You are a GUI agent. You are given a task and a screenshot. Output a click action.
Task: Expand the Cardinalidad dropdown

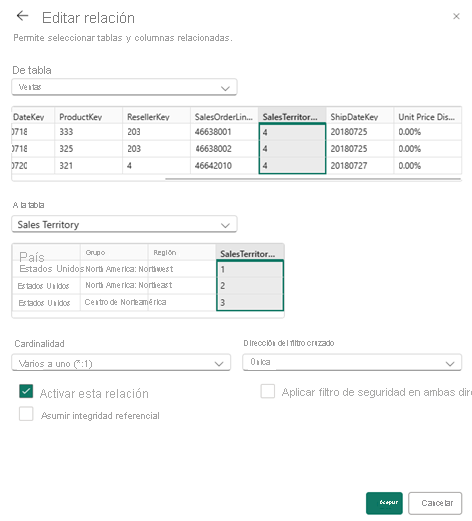click(x=121, y=363)
